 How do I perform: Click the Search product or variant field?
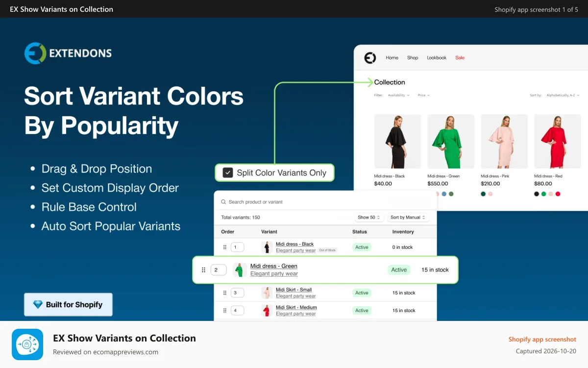click(x=325, y=202)
